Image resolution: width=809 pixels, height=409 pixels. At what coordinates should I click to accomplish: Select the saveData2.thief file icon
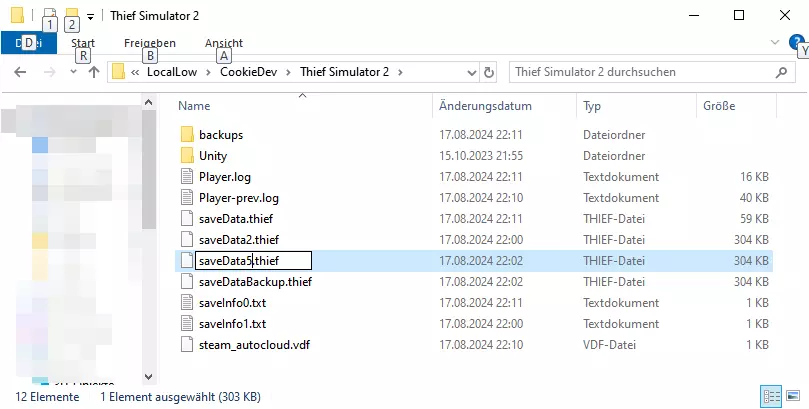coord(187,240)
